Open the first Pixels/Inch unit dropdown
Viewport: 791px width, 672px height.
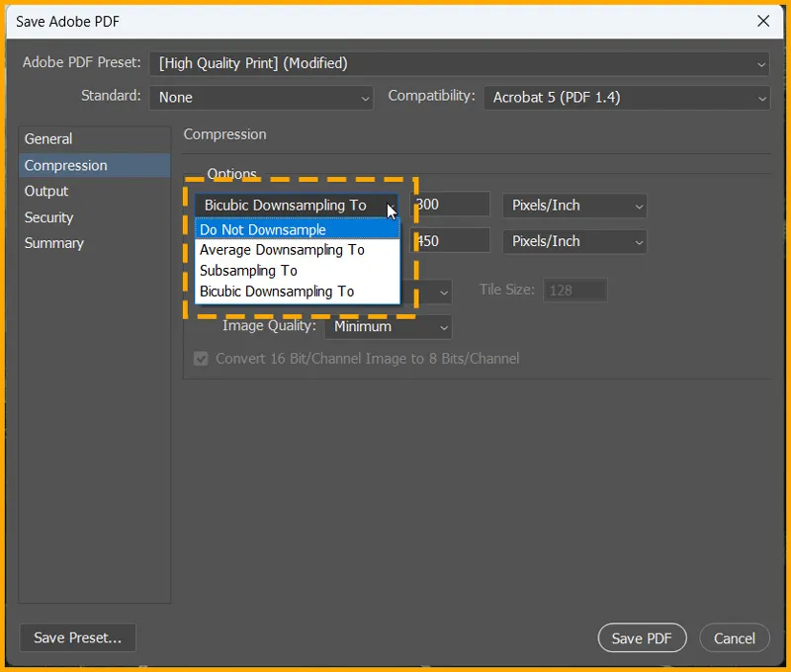point(573,206)
